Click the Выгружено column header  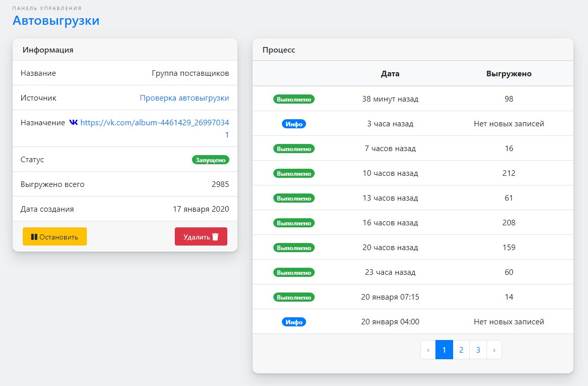[x=509, y=74]
